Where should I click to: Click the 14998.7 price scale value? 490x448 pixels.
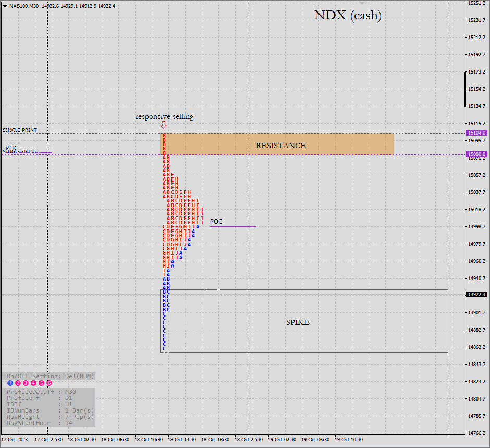point(476,227)
